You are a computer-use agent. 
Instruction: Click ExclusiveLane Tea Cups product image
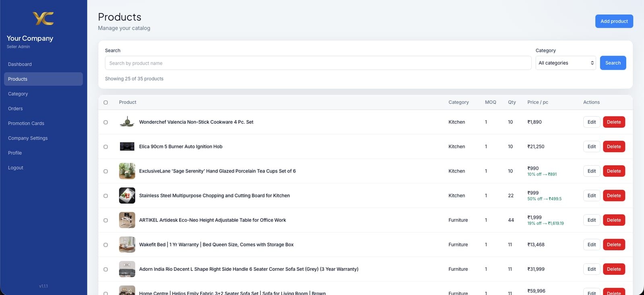click(127, 171)
